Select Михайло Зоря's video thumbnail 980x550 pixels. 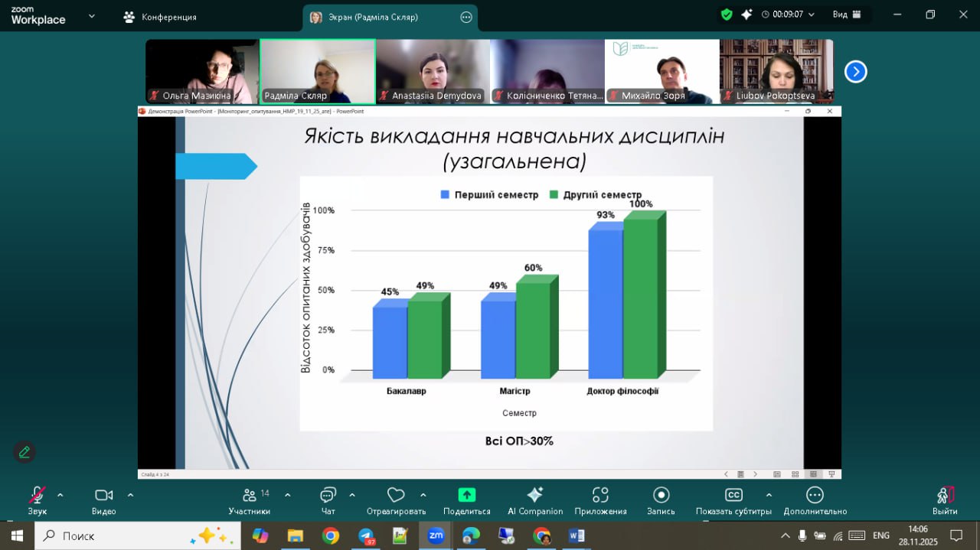coord(663,72)
